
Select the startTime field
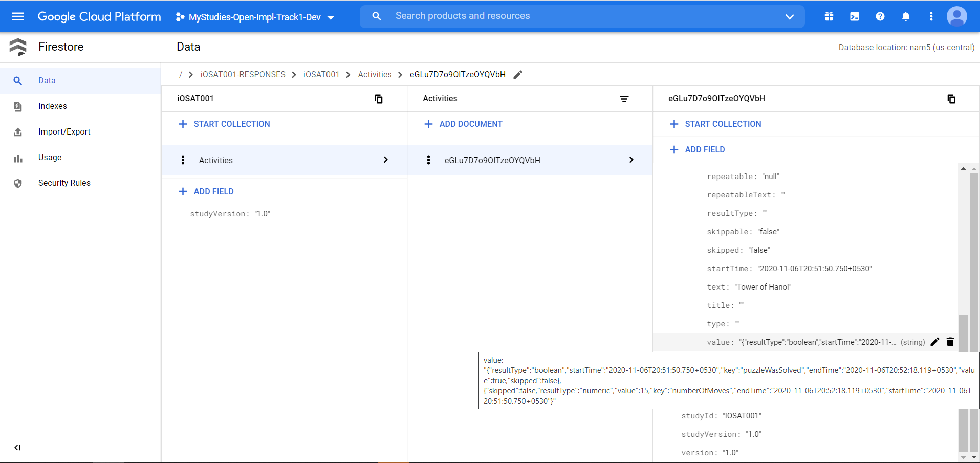pyautogui.click(x=790, y=269)
